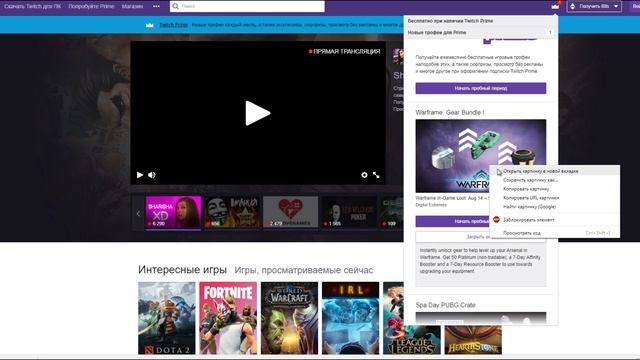Open the Prime loot crown icon

[x=555, y=6]
